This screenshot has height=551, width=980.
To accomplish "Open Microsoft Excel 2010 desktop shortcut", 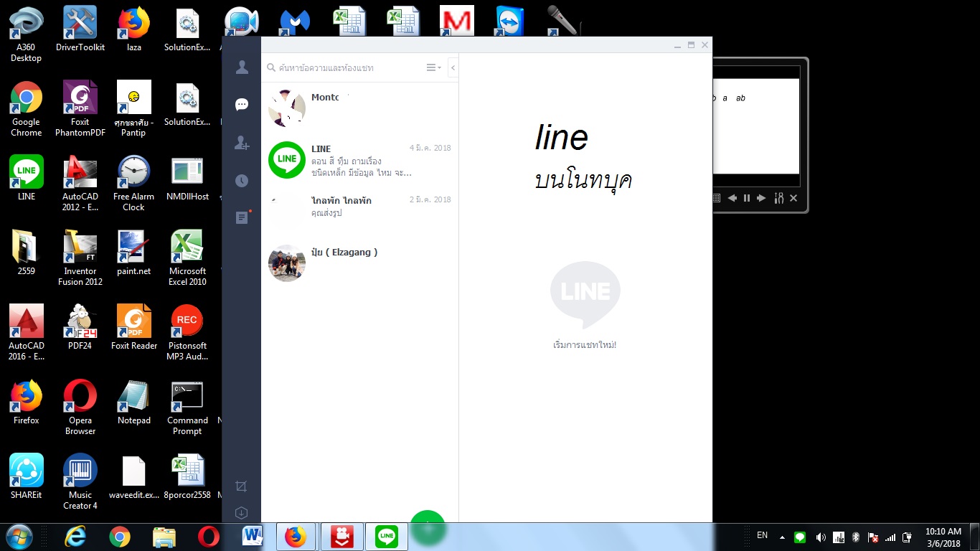I will [187, 258].
